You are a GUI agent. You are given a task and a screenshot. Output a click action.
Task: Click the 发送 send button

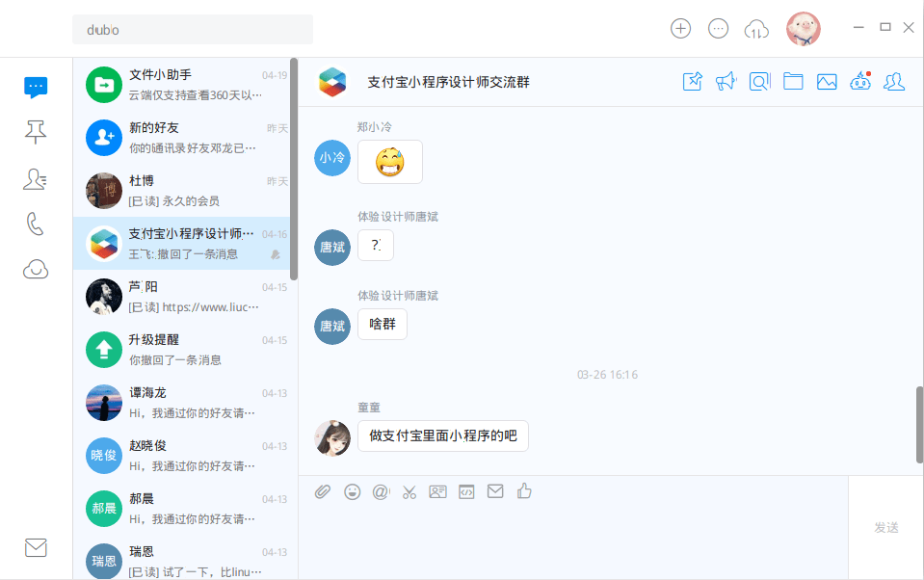pyautogui.click(x=886, y=528)
